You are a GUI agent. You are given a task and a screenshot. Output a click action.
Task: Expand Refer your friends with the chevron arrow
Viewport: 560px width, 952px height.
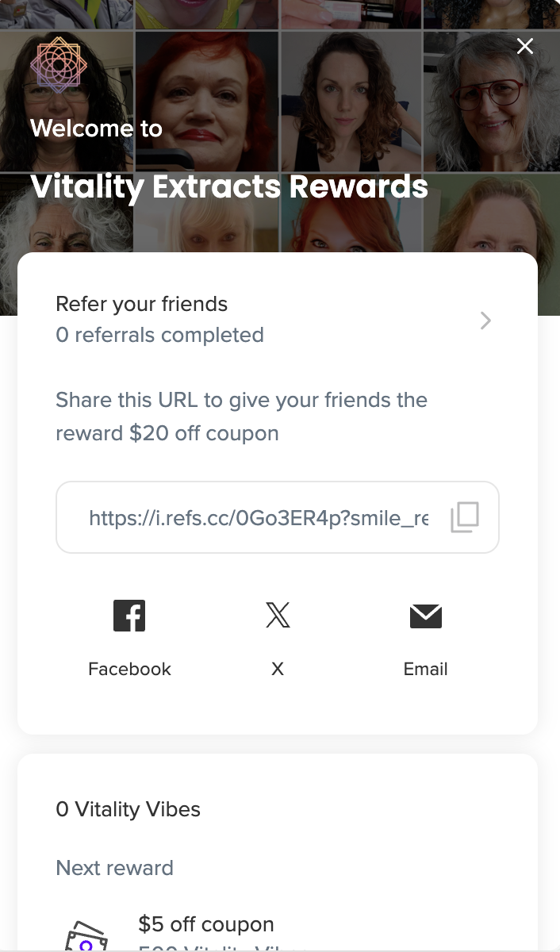click(485, 321)
